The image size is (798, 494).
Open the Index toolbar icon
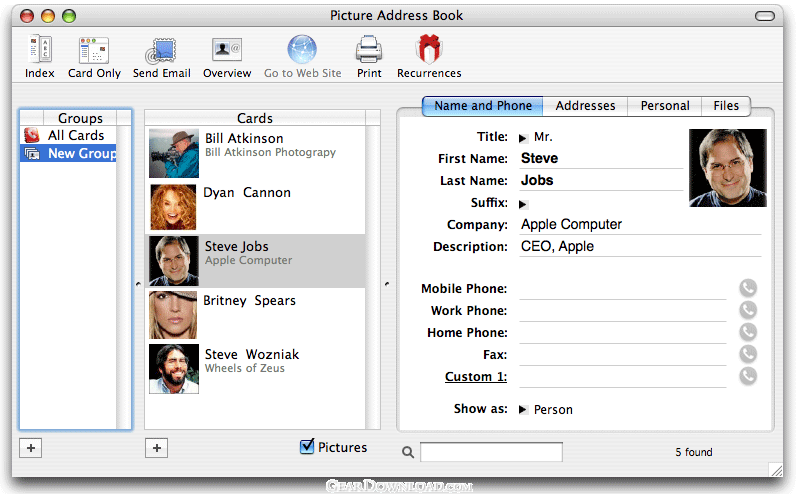[40, 49]
